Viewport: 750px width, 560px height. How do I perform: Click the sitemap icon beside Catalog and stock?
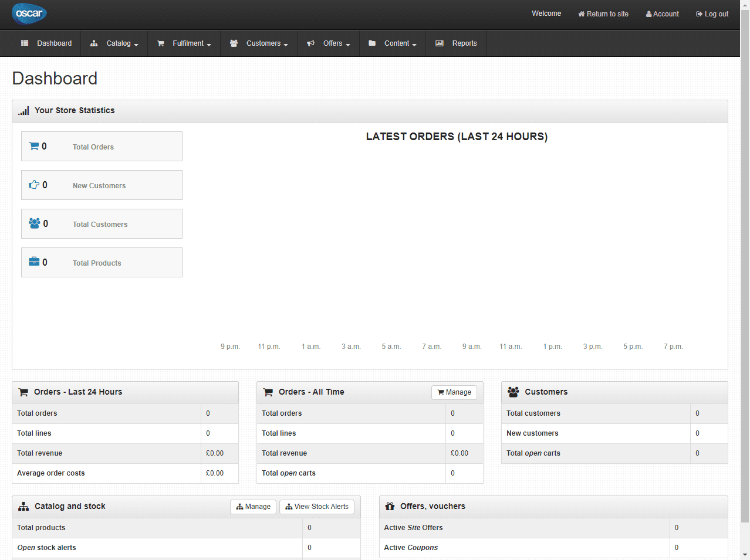click(x=23, y=507)
